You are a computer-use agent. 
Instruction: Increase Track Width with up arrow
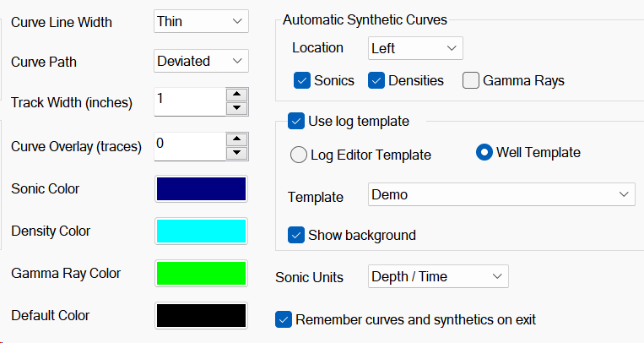point(237,95)
